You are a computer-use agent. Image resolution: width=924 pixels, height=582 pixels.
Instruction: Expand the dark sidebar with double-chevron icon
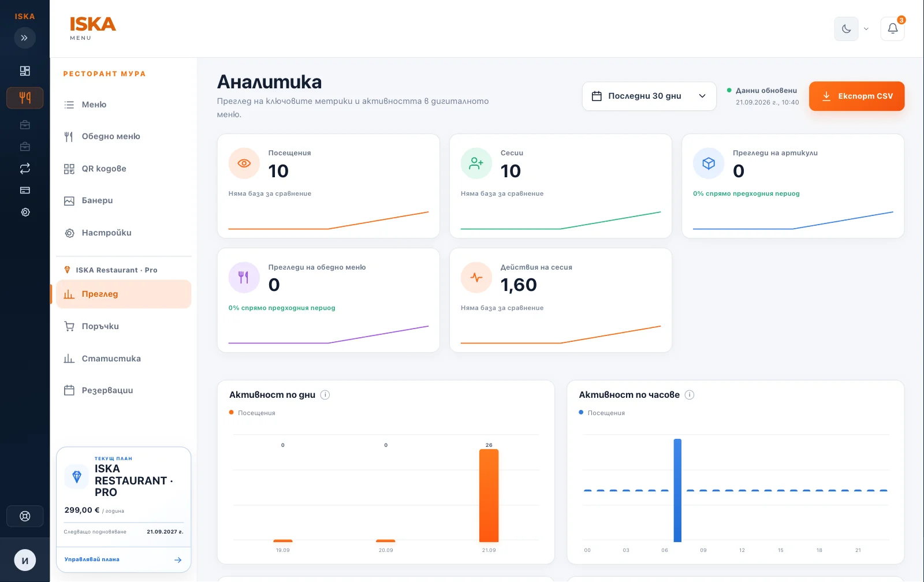[x=24, y=38]
